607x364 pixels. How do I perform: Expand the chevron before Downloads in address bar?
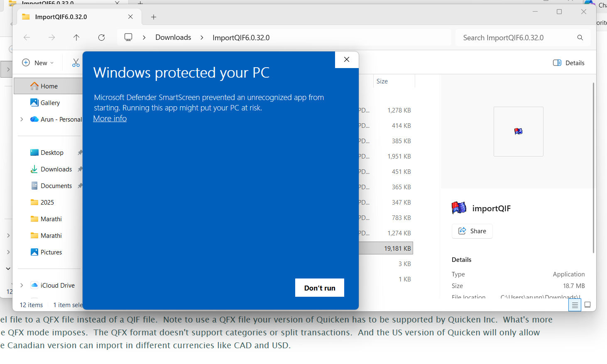tap(144, 37)
